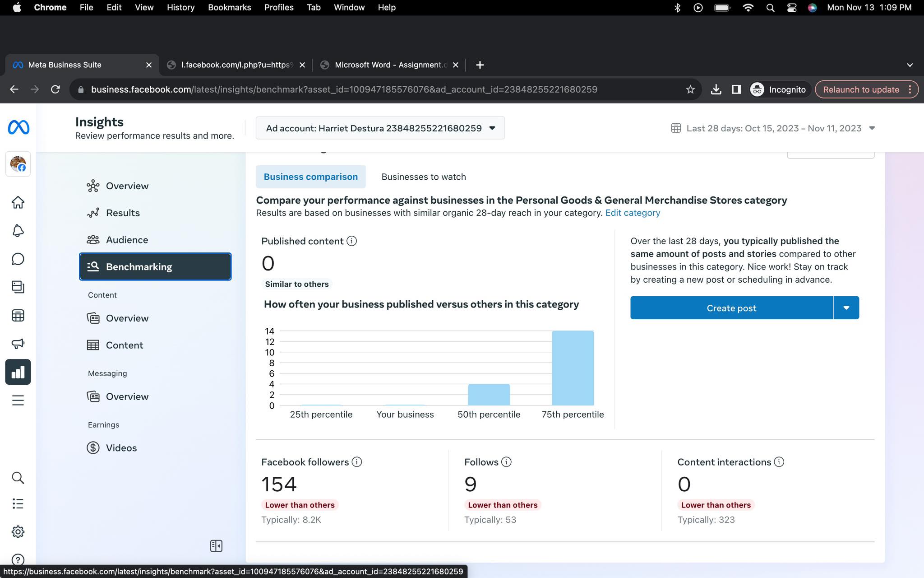Show Follows info tooltip
The image size is (924, 578).
pyautogui.click(x=506, y=462)
